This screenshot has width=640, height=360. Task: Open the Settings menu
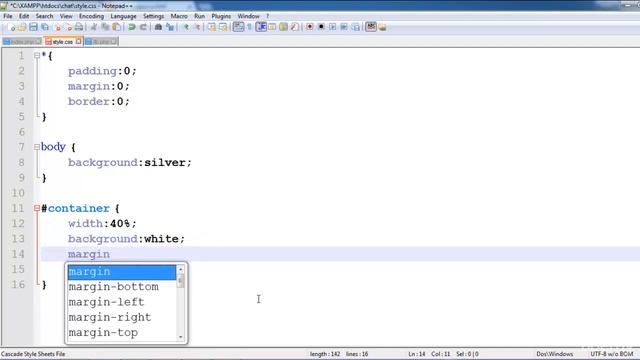click(153, 16)
